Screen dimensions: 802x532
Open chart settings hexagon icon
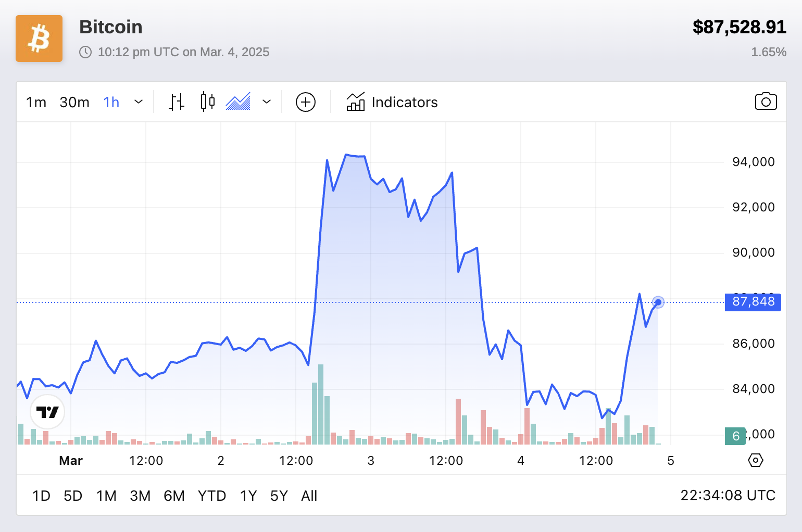[755, 460]
